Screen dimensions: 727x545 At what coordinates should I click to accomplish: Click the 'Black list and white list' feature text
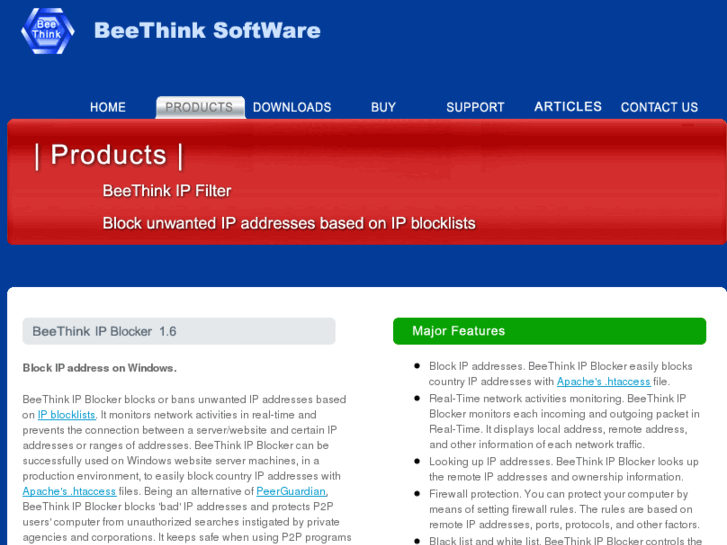point(566,540)
